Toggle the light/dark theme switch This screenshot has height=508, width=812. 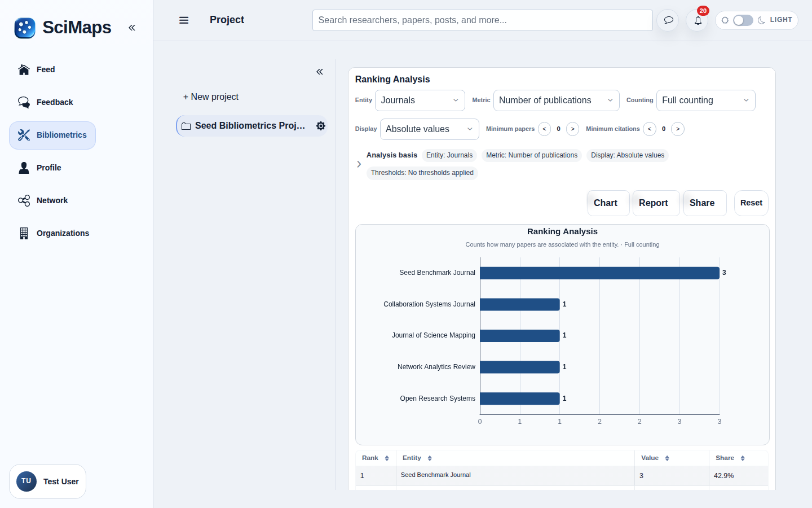(743, 20)
